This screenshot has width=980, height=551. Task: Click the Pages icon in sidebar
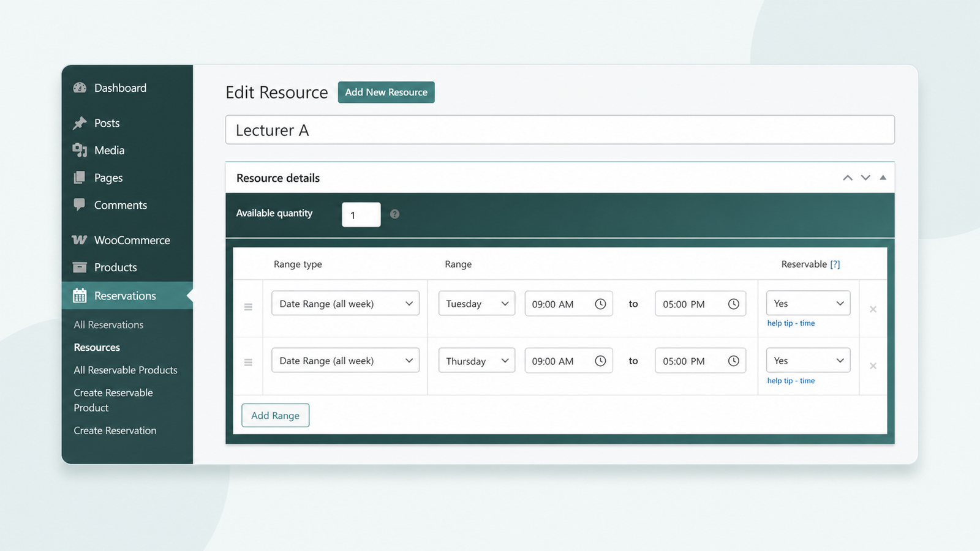(80, 178)
